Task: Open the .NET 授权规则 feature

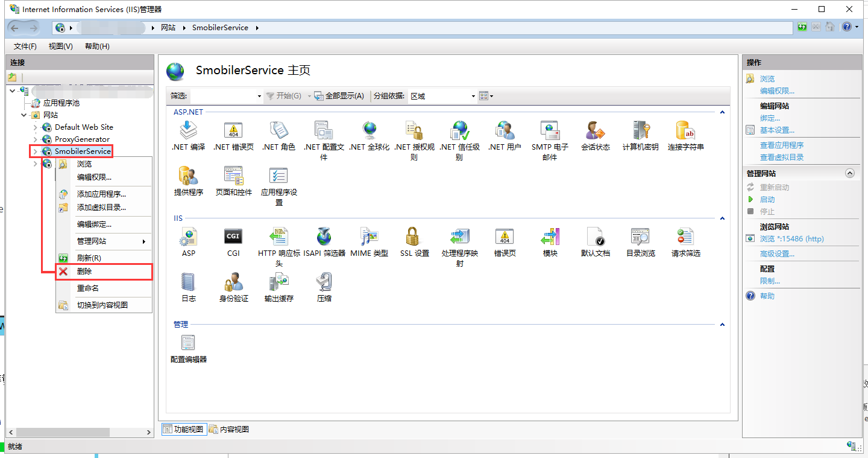Action: point(414,140)
